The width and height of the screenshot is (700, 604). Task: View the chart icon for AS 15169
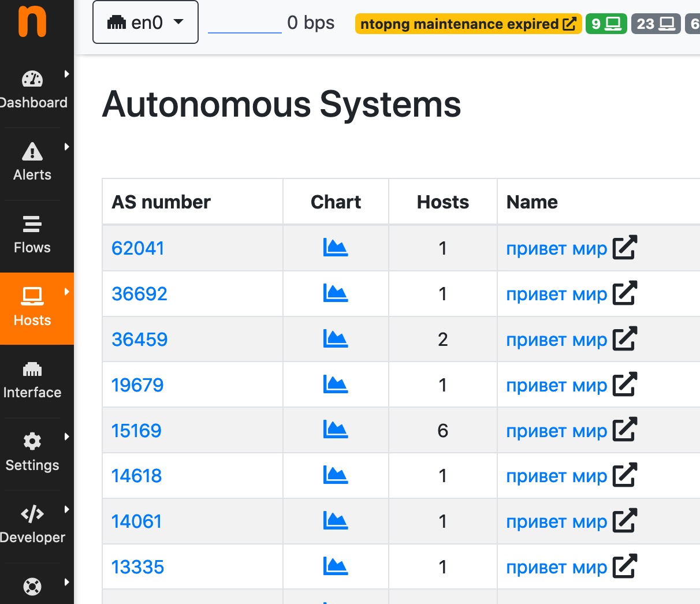(x=335, y=430)
